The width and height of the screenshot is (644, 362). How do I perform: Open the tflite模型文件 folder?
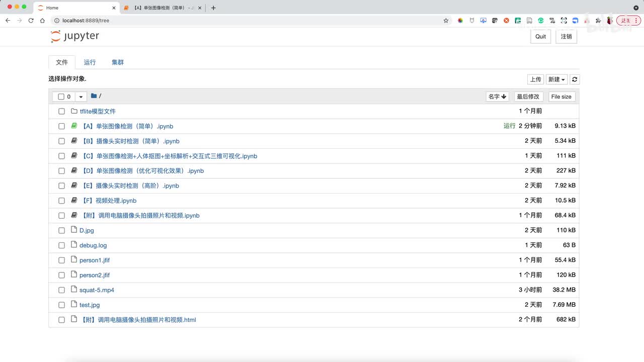98,111
